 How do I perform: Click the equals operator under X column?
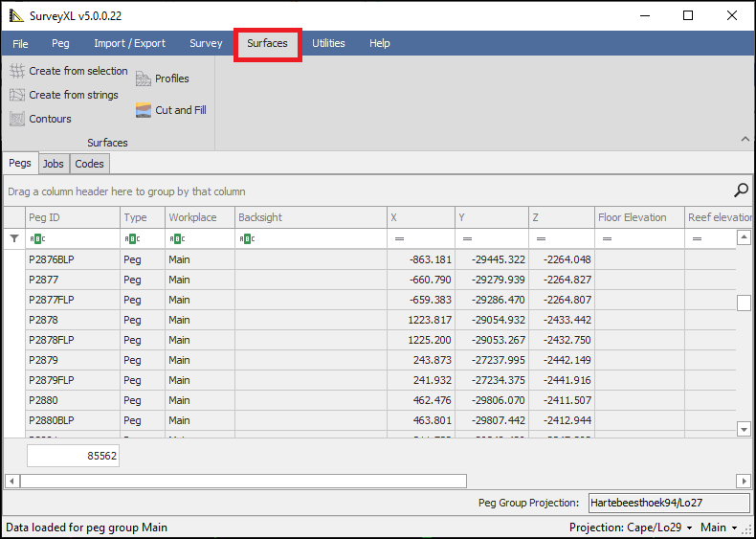[x=399, y=238]
